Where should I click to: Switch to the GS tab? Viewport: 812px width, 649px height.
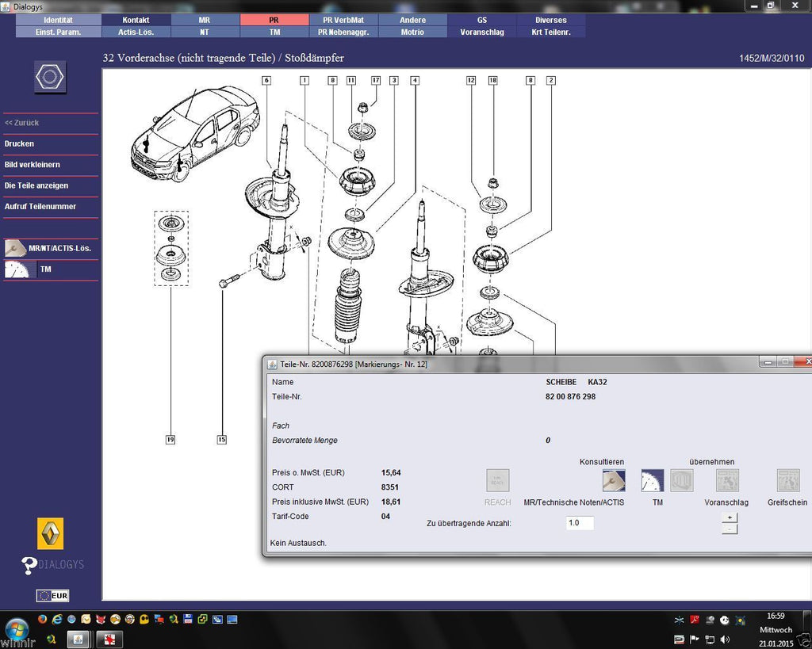click(x=482, y=20)
